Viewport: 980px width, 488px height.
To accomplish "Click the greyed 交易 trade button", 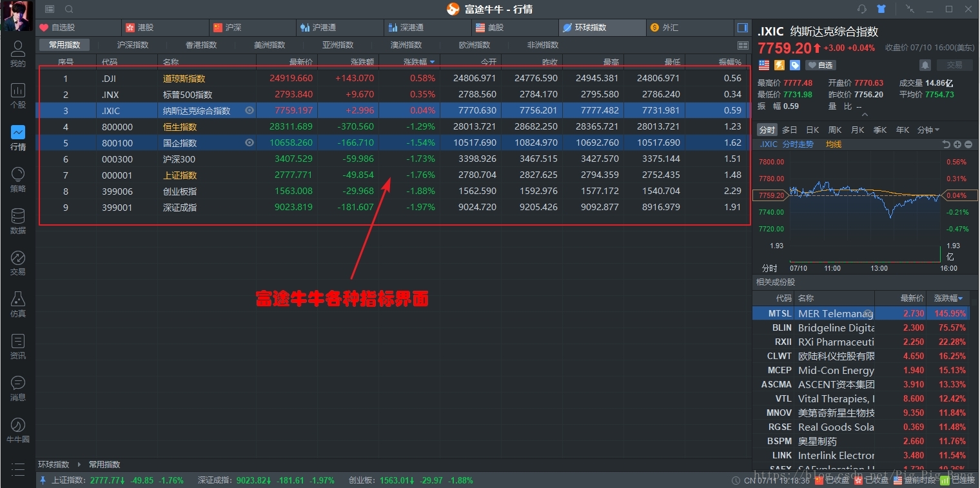I will click(x=954, y=65).
